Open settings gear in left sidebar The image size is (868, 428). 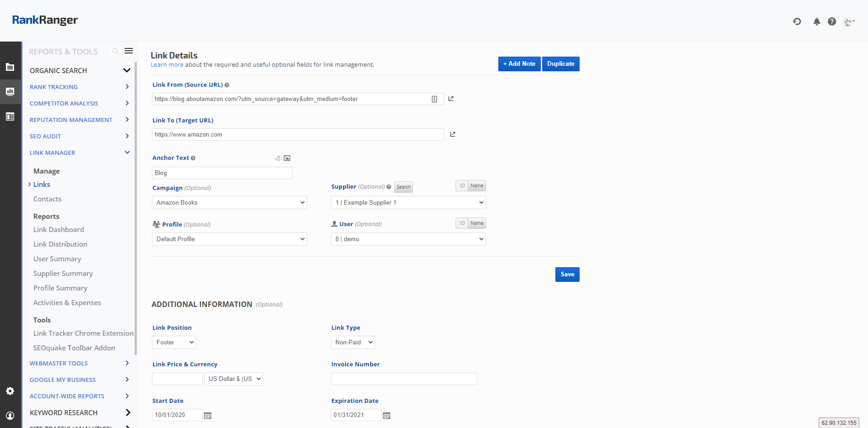[10, 391]
